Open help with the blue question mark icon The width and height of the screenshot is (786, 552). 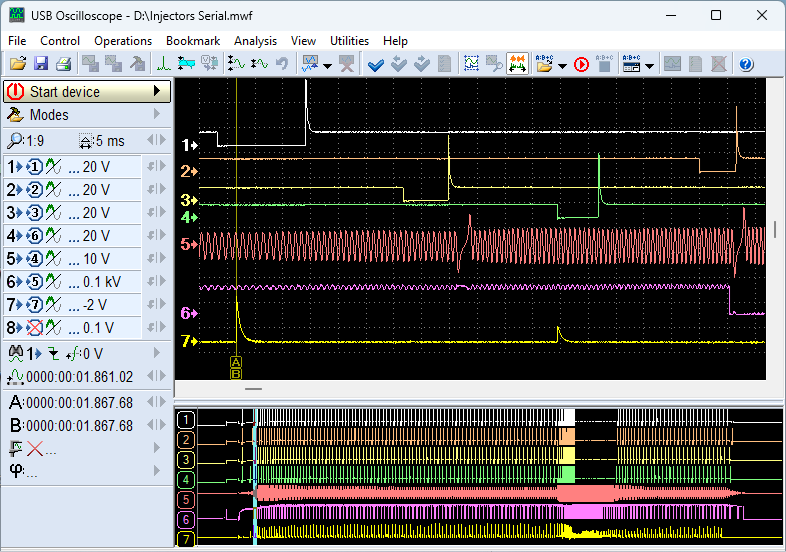click(746, 64)
